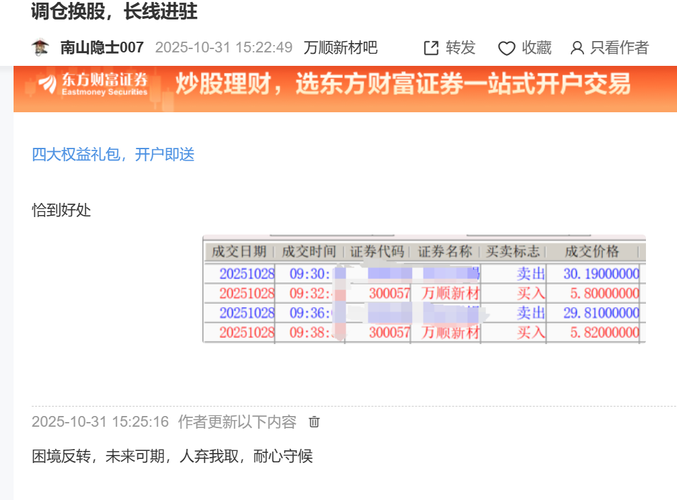
Task: Delete the update via the trash icon
Action: [x=314, y=422]
